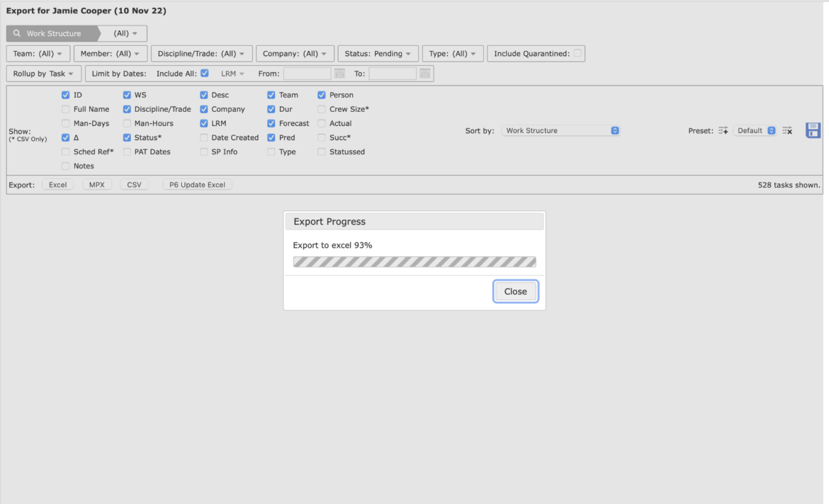Click the Work Structure search magnifier icon

coord(17,33)
